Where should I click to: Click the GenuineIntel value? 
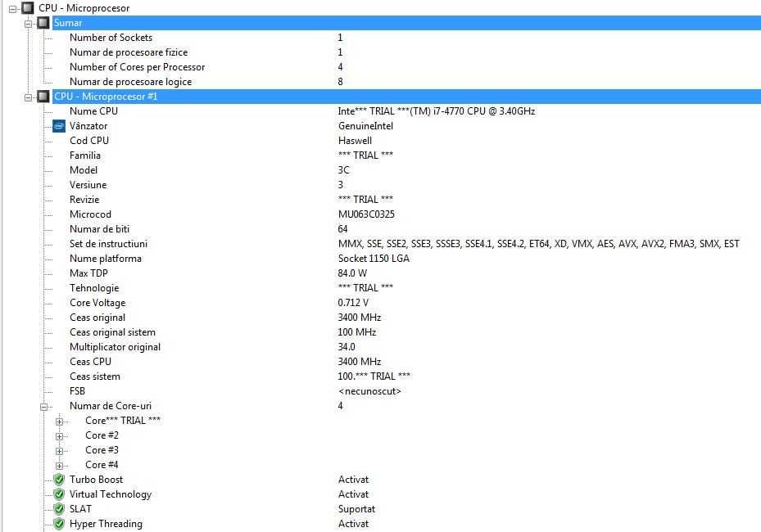(365, 125)
